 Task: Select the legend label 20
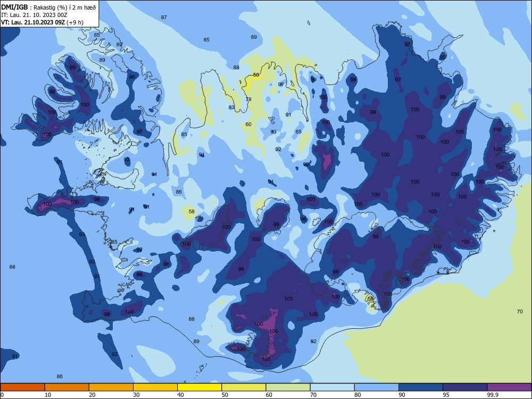(92, 395)
